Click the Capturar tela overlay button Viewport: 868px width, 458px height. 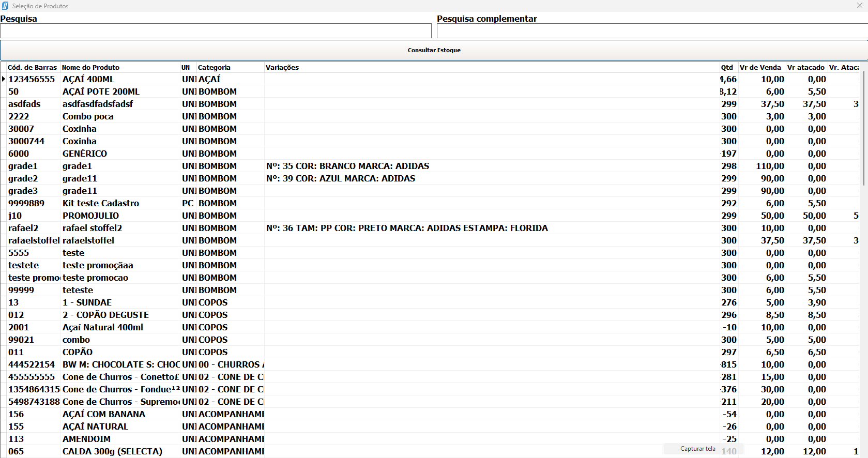point(698,449)
